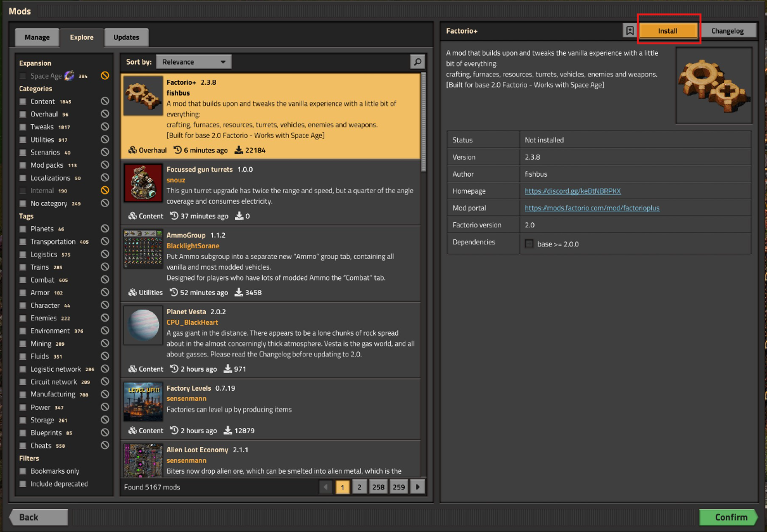Click the Confirm button
Viewport: 767px width, 532px height.
(x=728, y=517)
